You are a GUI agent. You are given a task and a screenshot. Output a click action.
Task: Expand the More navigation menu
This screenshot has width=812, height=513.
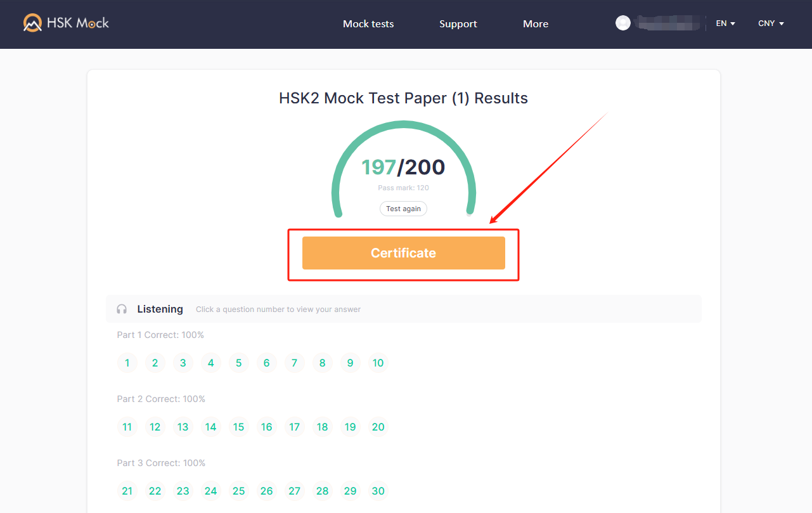pyautogui.click(x=535, y=23)
